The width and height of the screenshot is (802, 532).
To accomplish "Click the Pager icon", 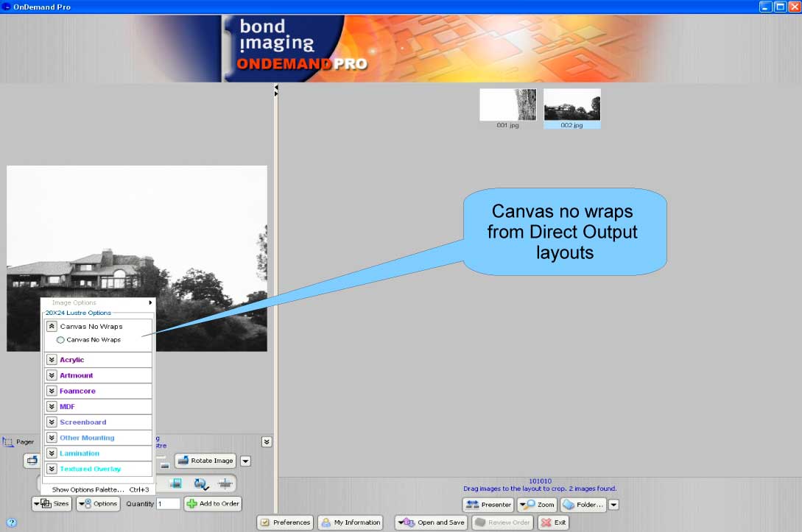I will tap(9, 442).
